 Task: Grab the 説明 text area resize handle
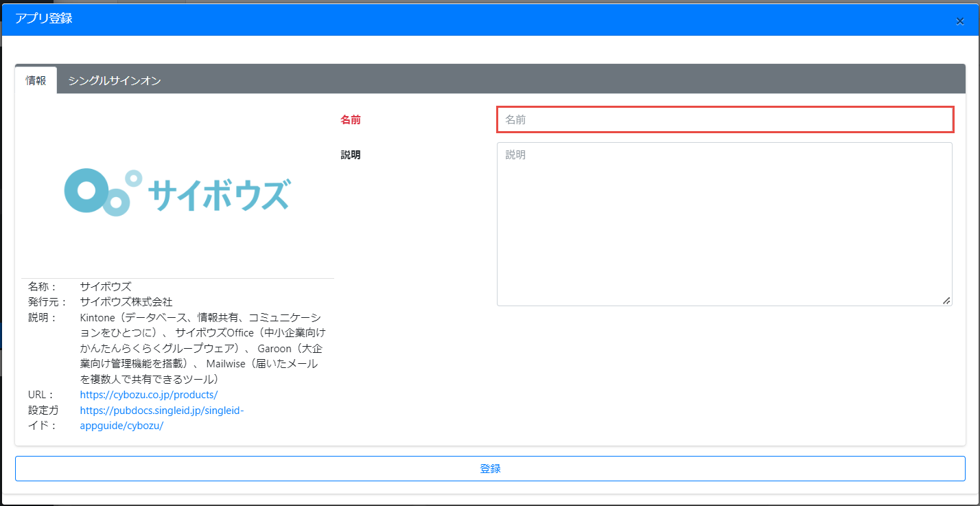(946, 300)
